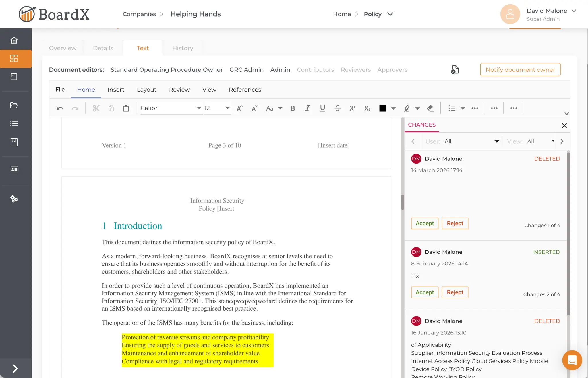Click the clear formatting eraser icon
588x378 pixels.
click(x=430, y=108)
